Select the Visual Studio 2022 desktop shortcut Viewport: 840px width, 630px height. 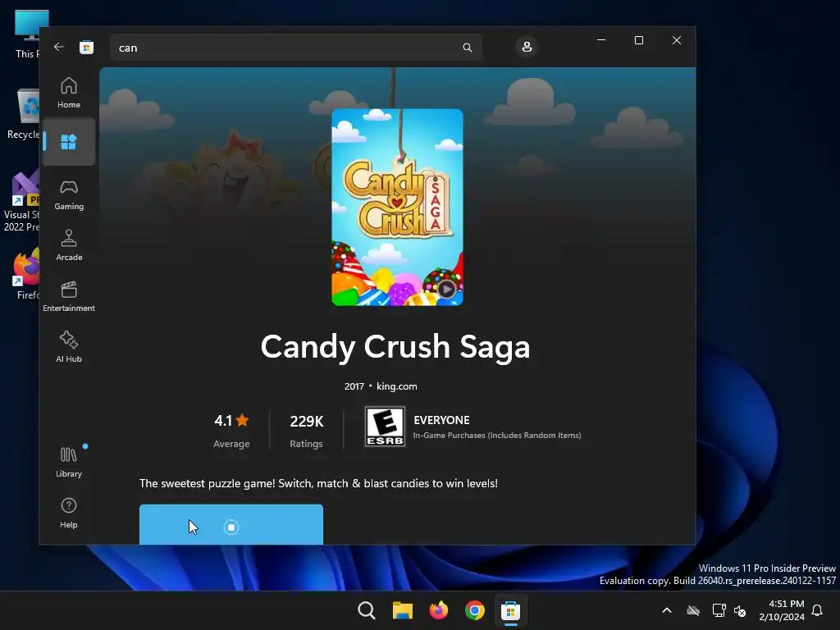point(21,202)
